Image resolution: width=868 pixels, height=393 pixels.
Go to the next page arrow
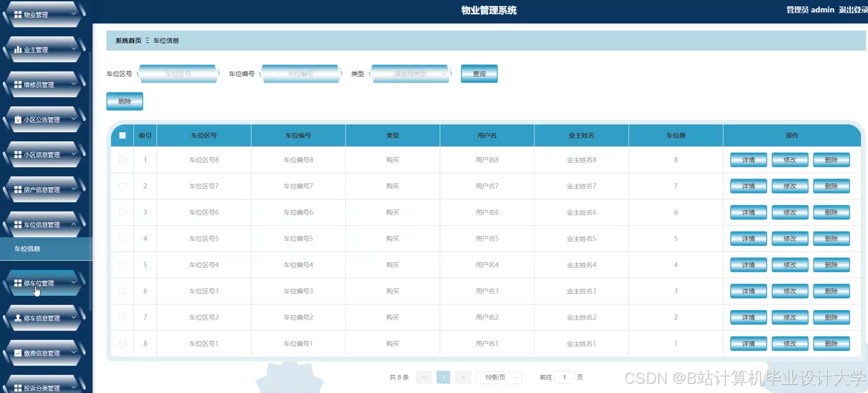463,377
